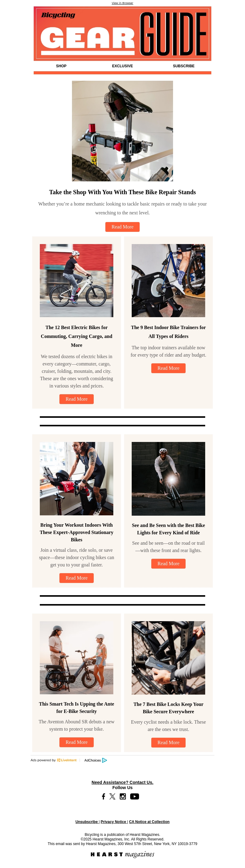Click the Unsubscribe link
The height and width of the screenshot is (868, 245).
click(86, 822)
